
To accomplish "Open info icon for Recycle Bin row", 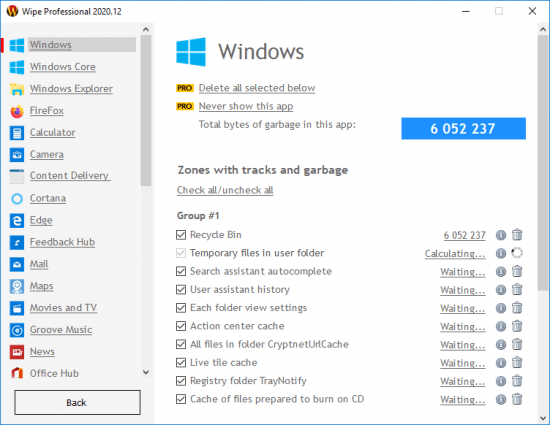I will coord(501,235).
